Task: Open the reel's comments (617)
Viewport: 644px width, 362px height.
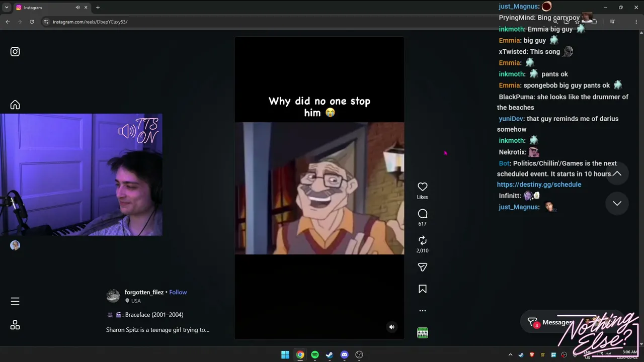Action: click(x=423, y=214)
